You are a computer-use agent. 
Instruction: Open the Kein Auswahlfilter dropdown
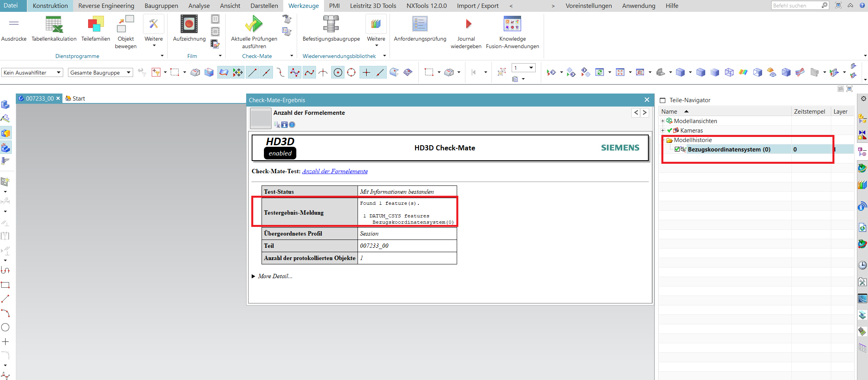click(32, 73)
